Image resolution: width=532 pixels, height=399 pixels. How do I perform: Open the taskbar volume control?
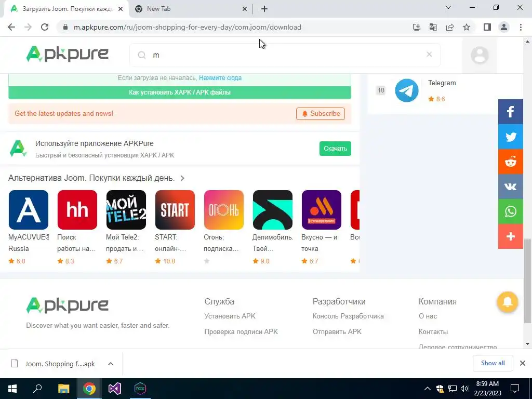pyautogui.click(x=464, y=389)
